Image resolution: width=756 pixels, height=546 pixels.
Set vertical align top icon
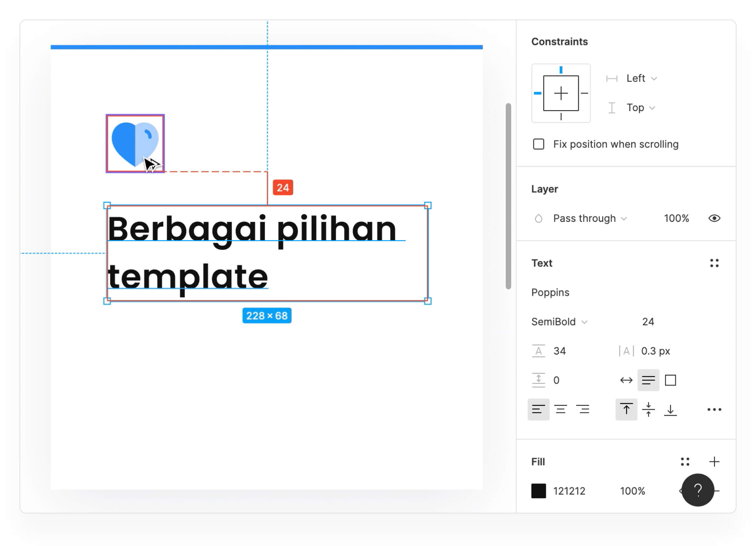(626, 409)
